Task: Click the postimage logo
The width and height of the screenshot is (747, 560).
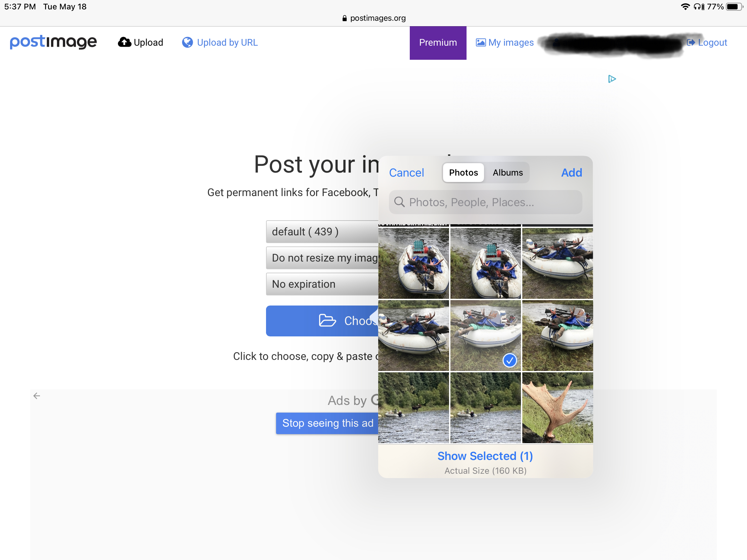Action: click(53, 42)
